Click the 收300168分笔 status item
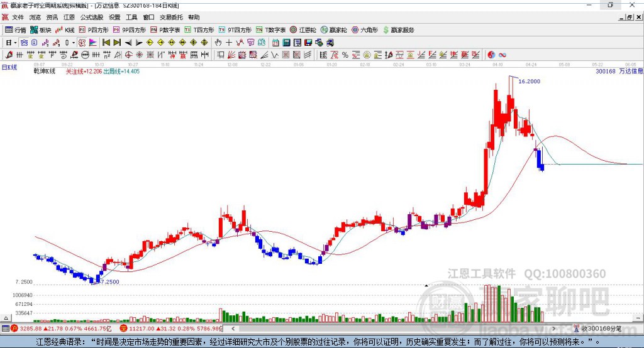Image resolution: width=644 pixels, height=348 pixels. click(597, 329)
